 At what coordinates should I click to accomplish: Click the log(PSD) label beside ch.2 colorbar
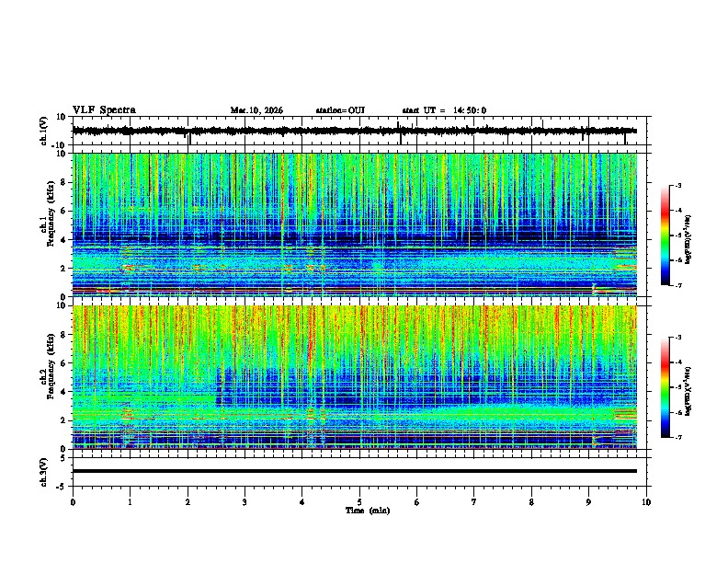coord(688,391)
